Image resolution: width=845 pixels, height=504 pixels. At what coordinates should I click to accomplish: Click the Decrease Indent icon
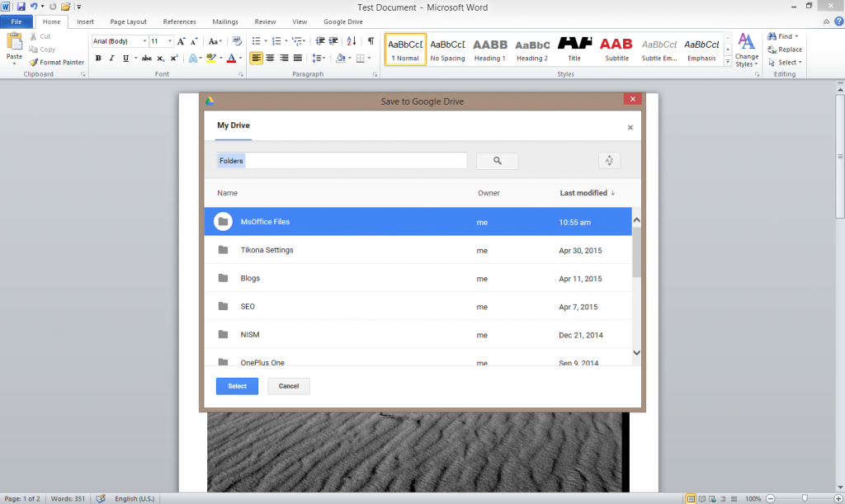(320, 41)
